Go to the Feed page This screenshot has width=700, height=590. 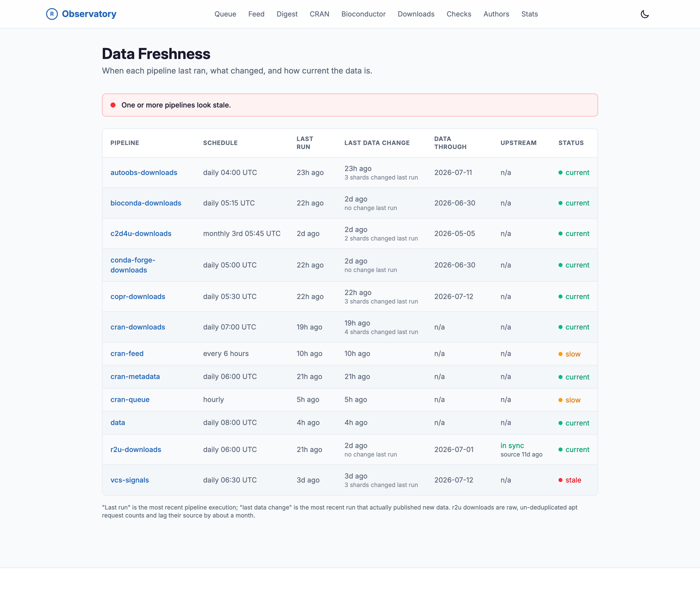click(256, 14)
